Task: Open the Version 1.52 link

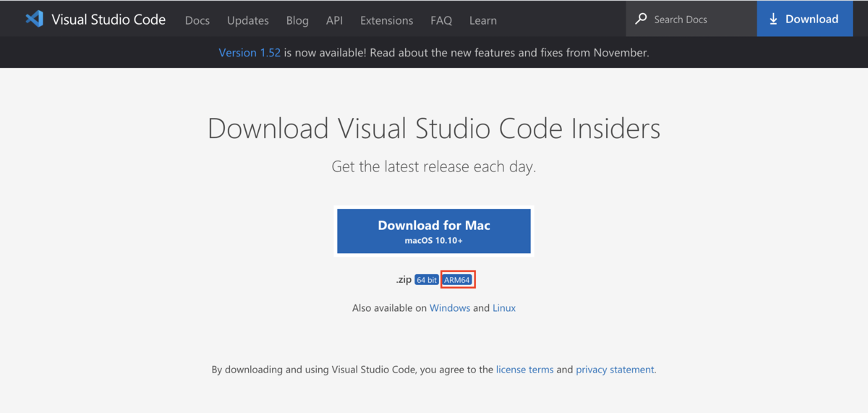Action: point(250,53)
